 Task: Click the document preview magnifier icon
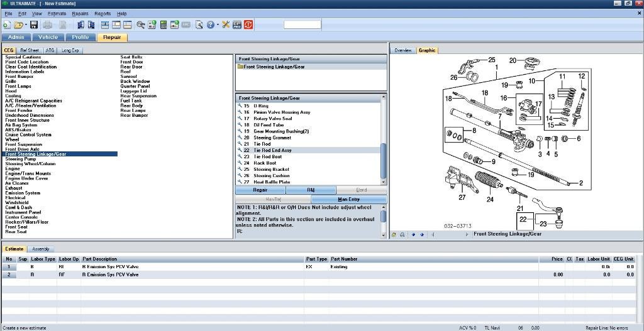click(x=199, y=25)
